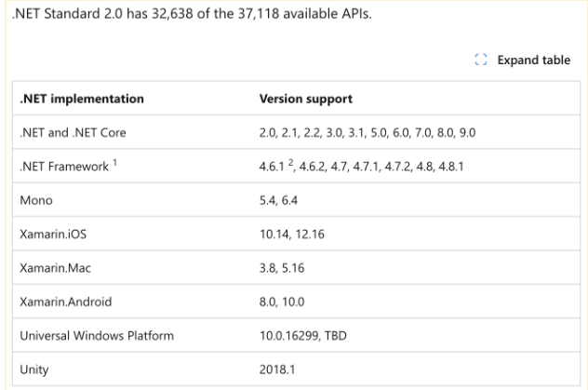Click the .NET Core version list cell
Viewport: 588px width, 390px height.
(367, 132)
